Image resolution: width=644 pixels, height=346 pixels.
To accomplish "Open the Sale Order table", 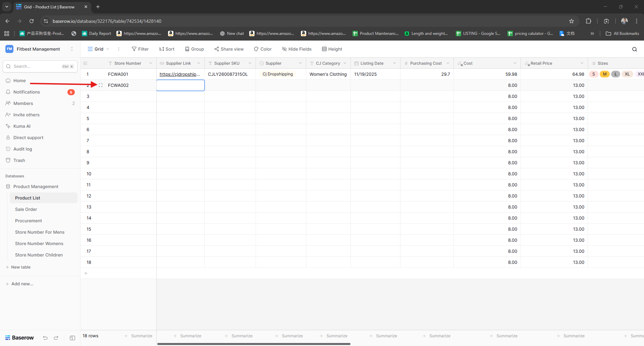I will tap(26, 209).
